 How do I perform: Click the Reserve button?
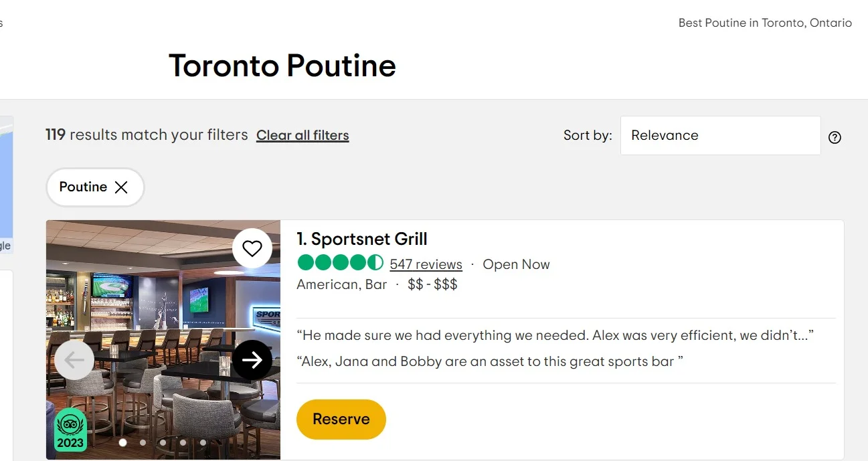point(341,419)
